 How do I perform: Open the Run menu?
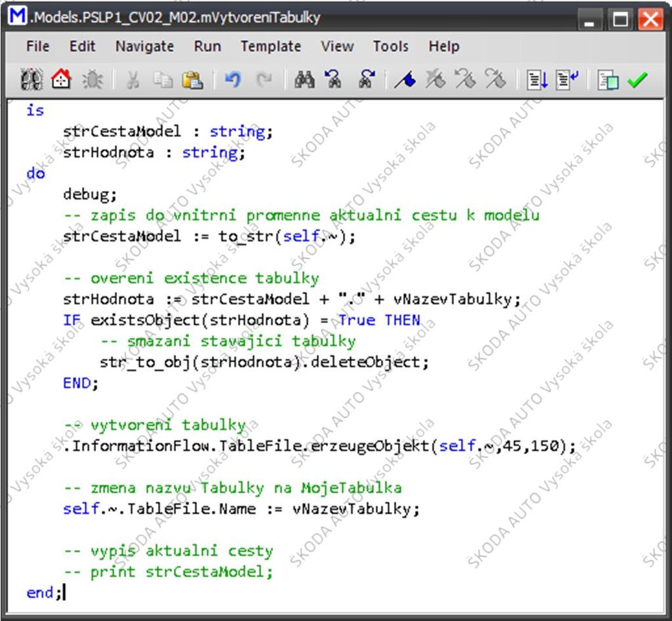(208, 46)
